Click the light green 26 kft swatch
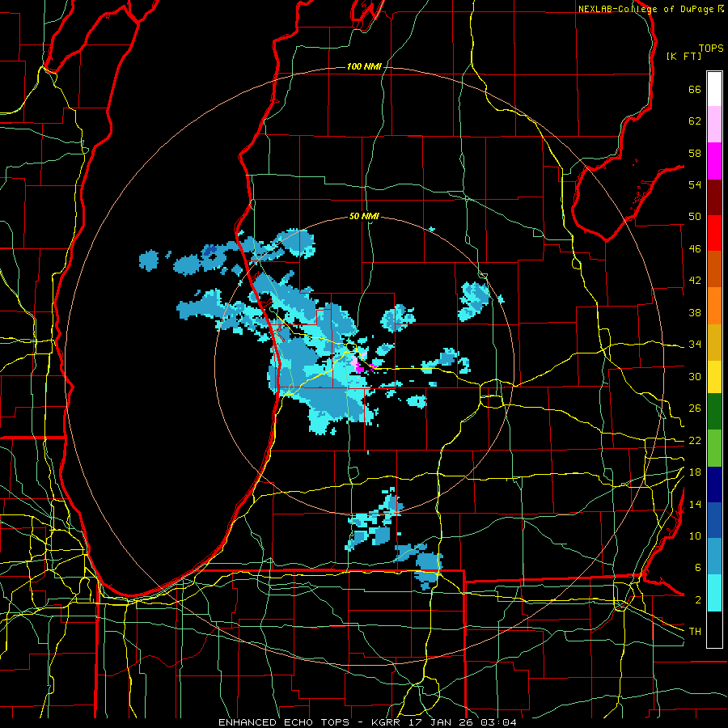This screenshot has width=728, height=728. [714, 448]
